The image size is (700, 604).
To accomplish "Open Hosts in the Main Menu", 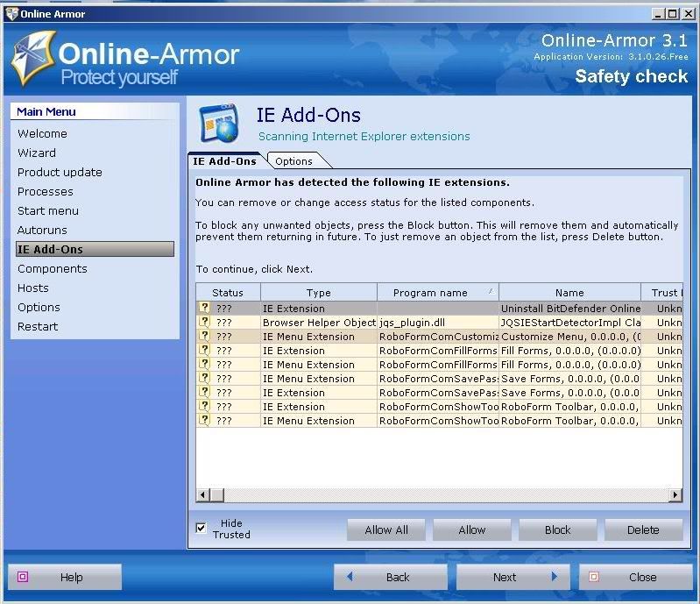I will (33, 288).
